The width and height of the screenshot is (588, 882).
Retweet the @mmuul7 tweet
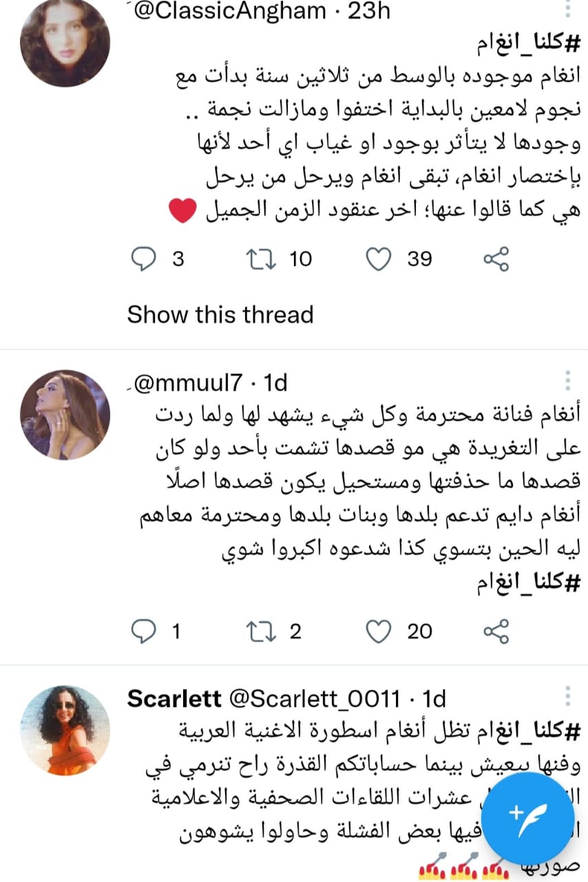tap(260, 631)
